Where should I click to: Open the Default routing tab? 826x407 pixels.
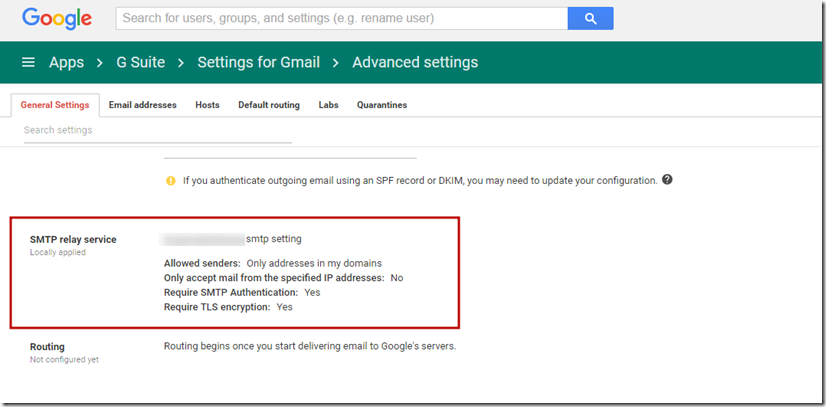[269, 105]
